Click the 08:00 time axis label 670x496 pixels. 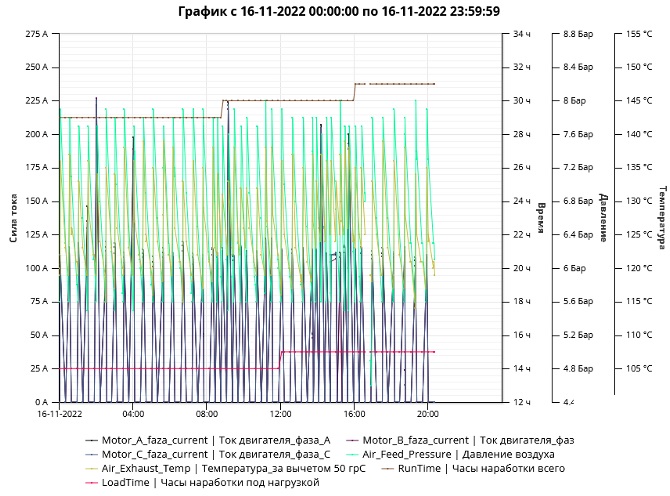click(207, 414)
